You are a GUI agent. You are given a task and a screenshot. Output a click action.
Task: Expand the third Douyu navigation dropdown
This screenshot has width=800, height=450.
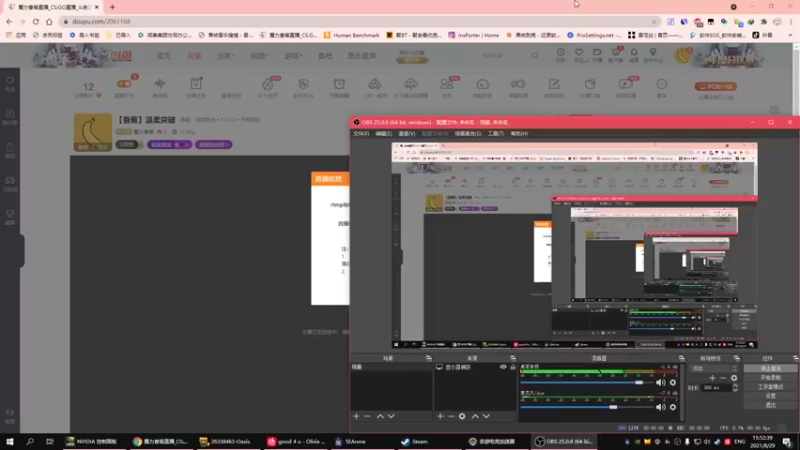[225, 56]
